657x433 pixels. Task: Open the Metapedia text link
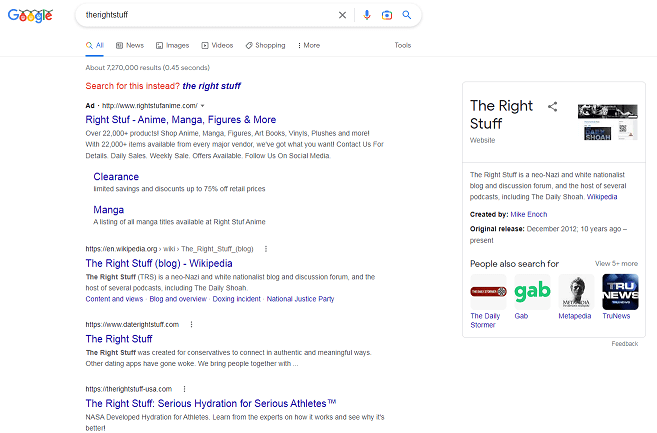[574, 316]
